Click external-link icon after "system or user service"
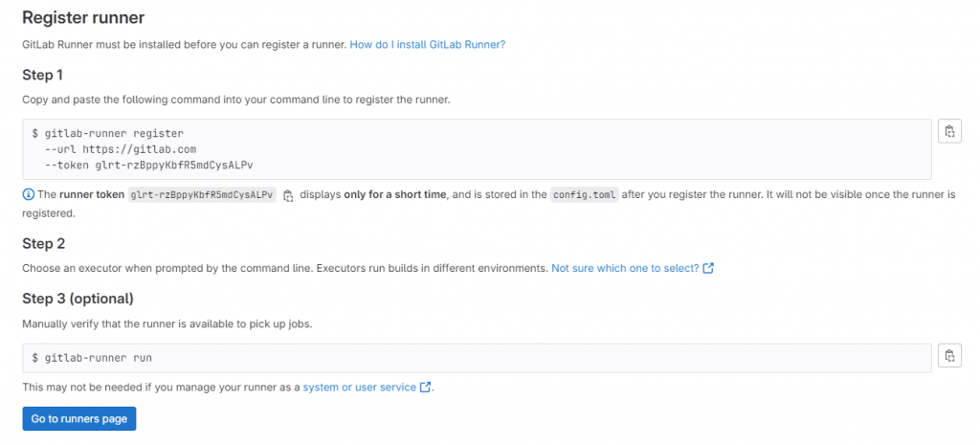 click(x=426, y=388)
